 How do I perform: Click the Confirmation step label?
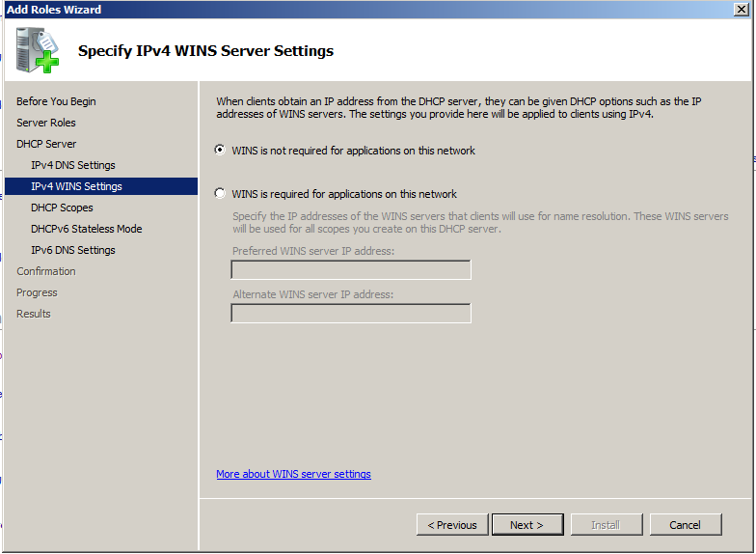pyautogui.click(x=46, y=271)
